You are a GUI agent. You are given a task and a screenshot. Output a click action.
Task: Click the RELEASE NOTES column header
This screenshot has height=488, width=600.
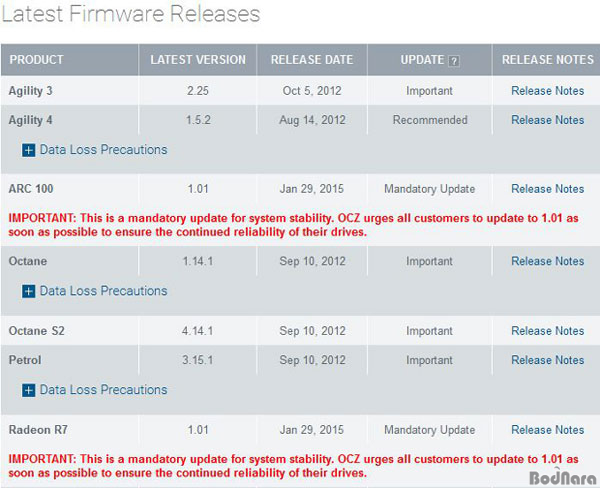[x=546, y=60]
